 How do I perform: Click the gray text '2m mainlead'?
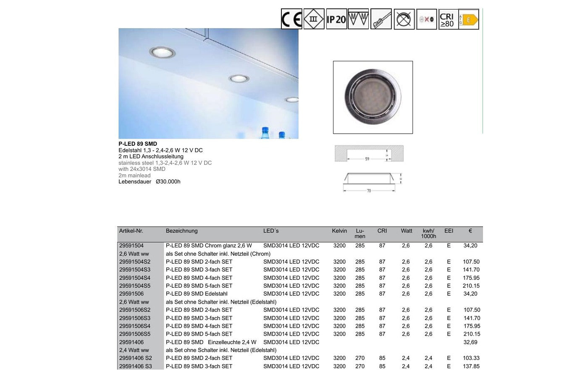click(134, 176)
